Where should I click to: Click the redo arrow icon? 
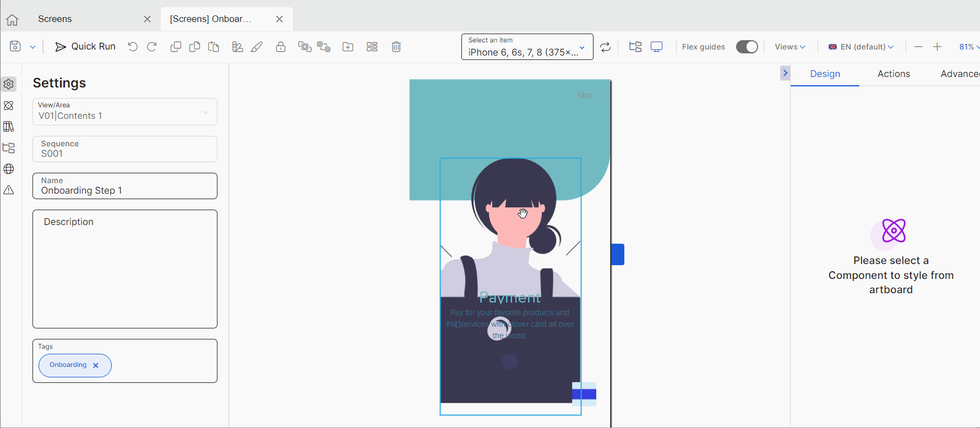coord(152,47)
